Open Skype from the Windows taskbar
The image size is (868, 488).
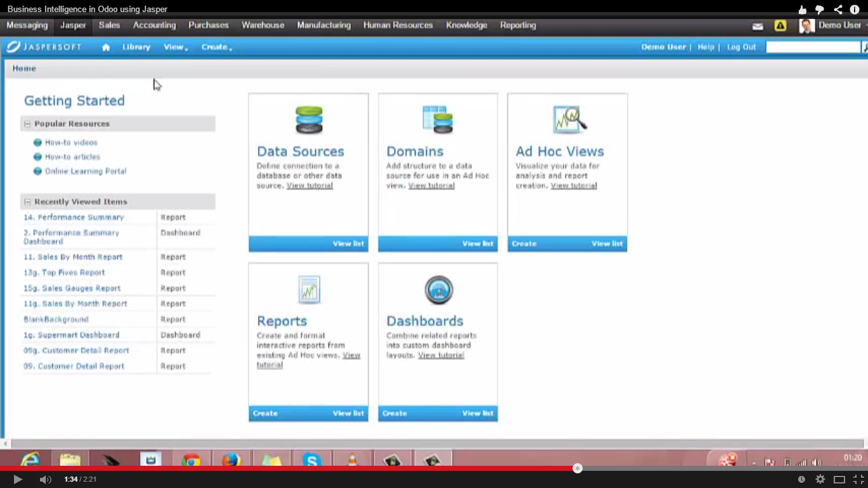pyautogui.click(x=311, y=460)
